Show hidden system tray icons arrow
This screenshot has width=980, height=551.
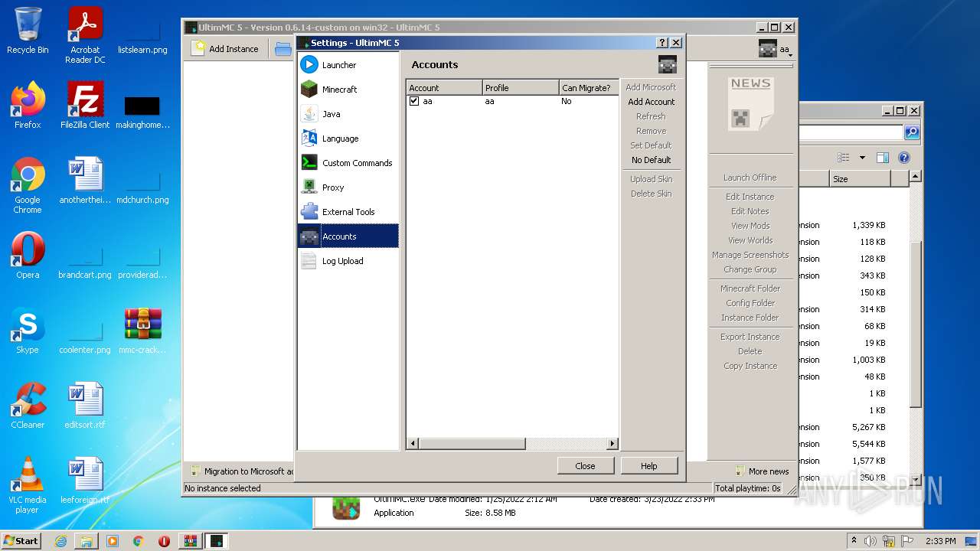click(854, 541)
